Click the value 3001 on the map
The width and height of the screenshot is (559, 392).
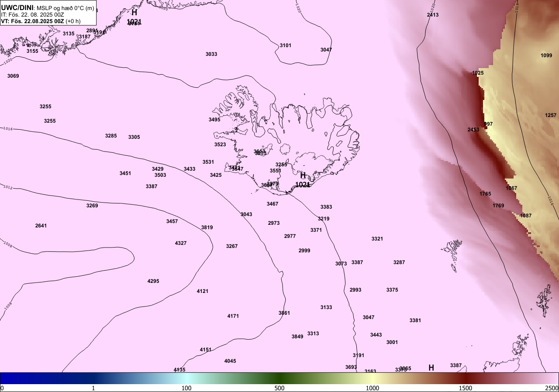tap(392, 342)
